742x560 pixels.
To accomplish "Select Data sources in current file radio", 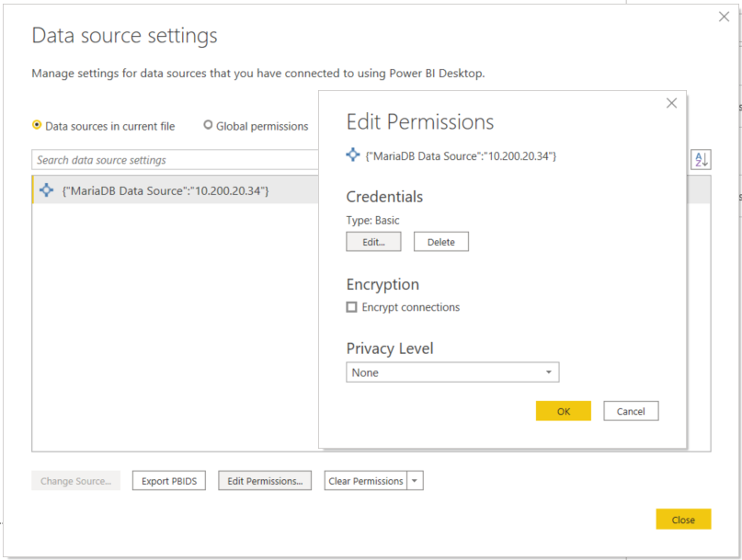I will [37, 125].
